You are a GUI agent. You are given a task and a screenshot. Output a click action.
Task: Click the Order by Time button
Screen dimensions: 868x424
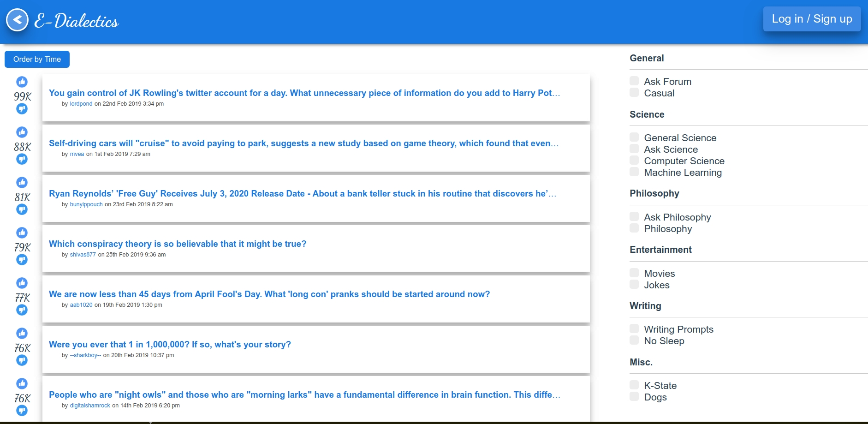[37, 59]
